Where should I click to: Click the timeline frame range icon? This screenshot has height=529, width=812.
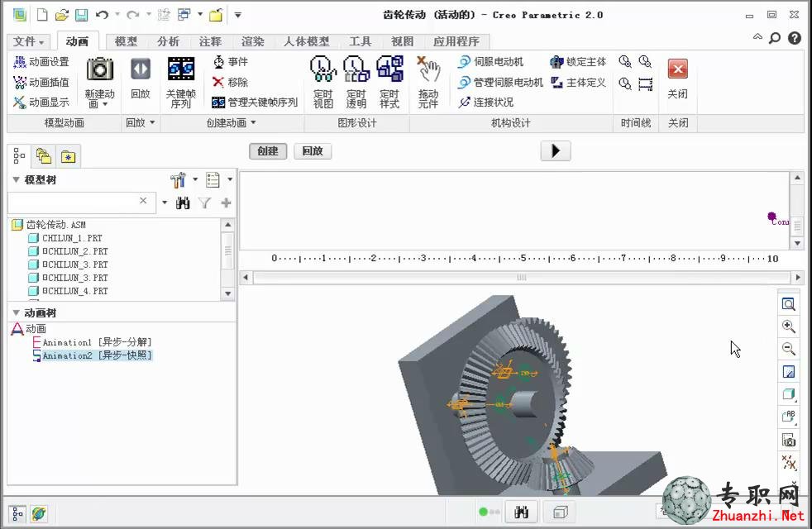645,83
